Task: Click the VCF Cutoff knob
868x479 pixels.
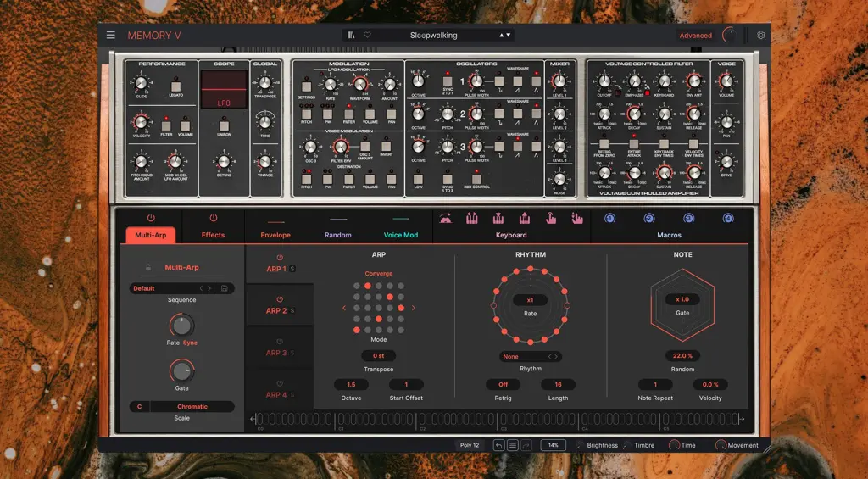Action: click(604, 81)
